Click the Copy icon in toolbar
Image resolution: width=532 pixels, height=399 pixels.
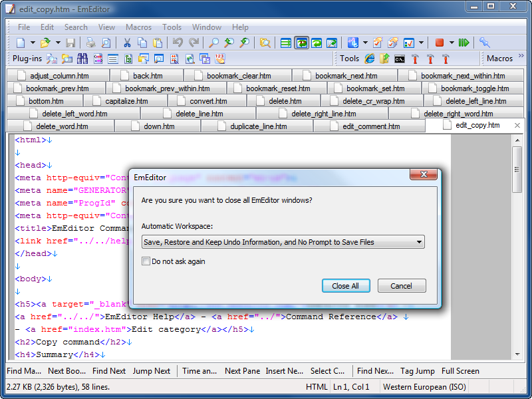[x=142, y=43]
